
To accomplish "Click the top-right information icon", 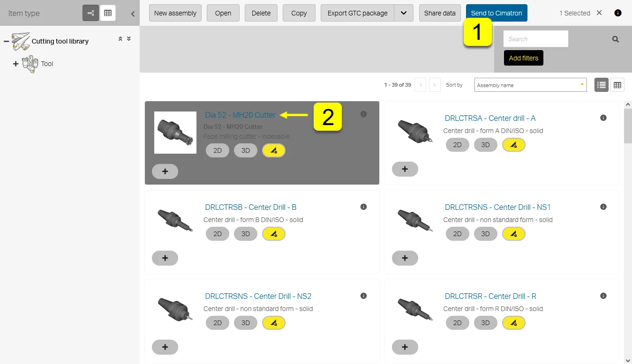I will pos(618,13).
